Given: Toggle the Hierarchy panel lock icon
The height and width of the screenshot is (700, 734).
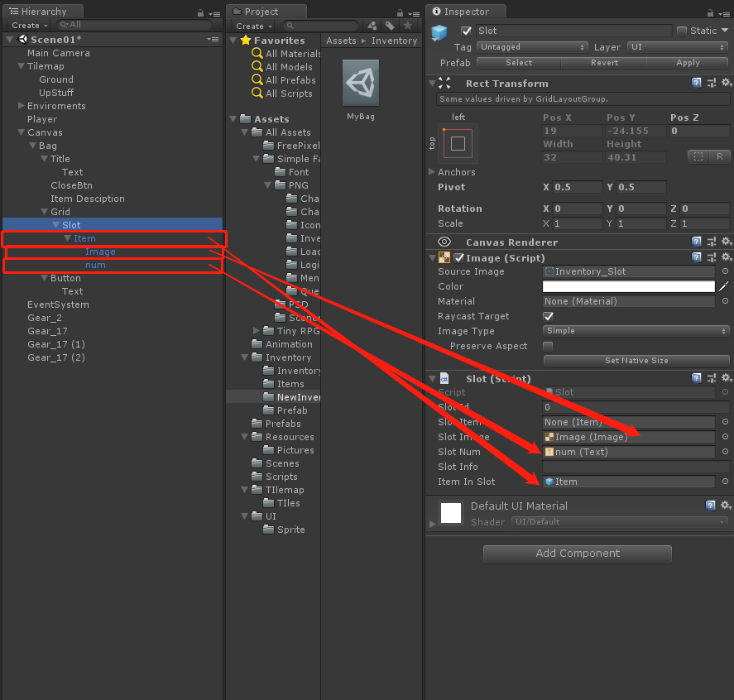Looking at the screenshot, I should tap(201, 13).
